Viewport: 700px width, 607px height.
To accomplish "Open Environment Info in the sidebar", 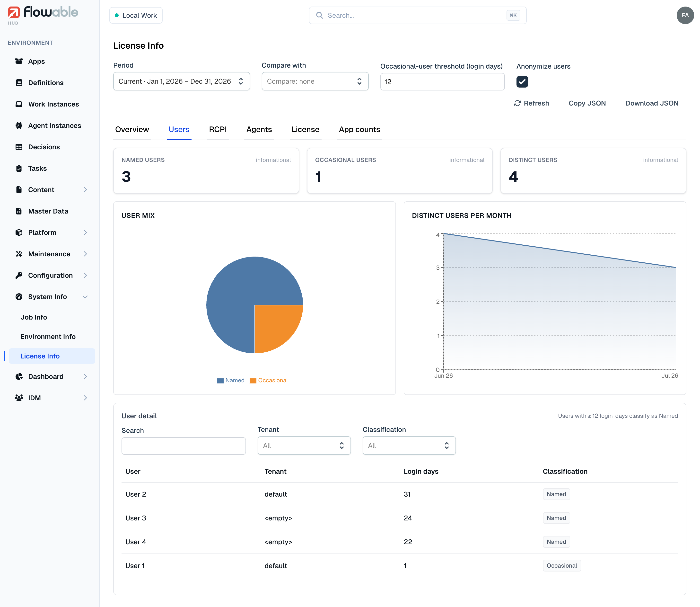I will [48, 337].
